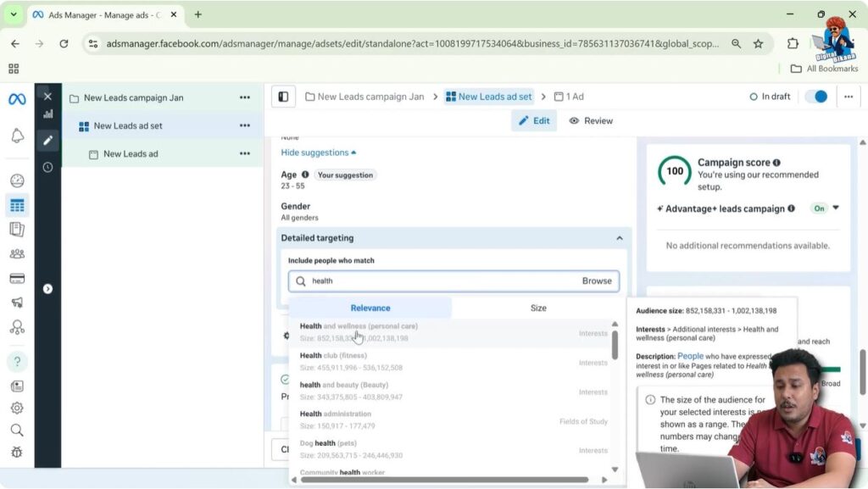Sort suggestions by Size tab
Screen dimensions: 868x489
click(x=538, y=308)
